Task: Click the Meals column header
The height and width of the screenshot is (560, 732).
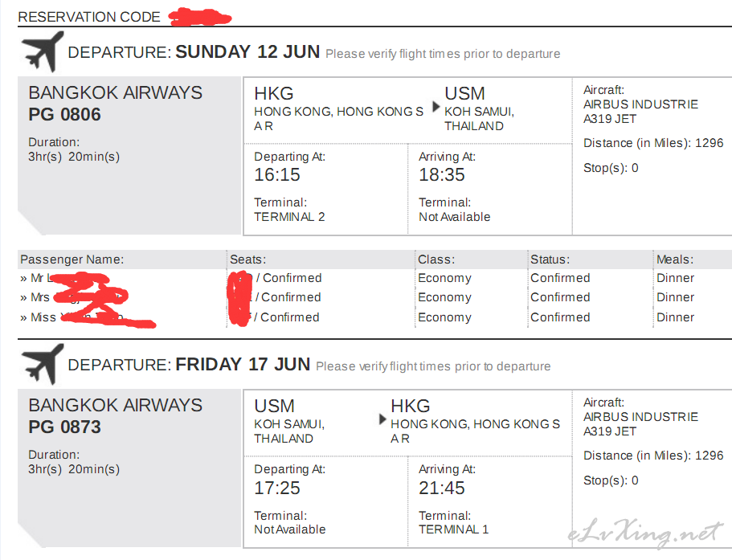Action: 675,260
